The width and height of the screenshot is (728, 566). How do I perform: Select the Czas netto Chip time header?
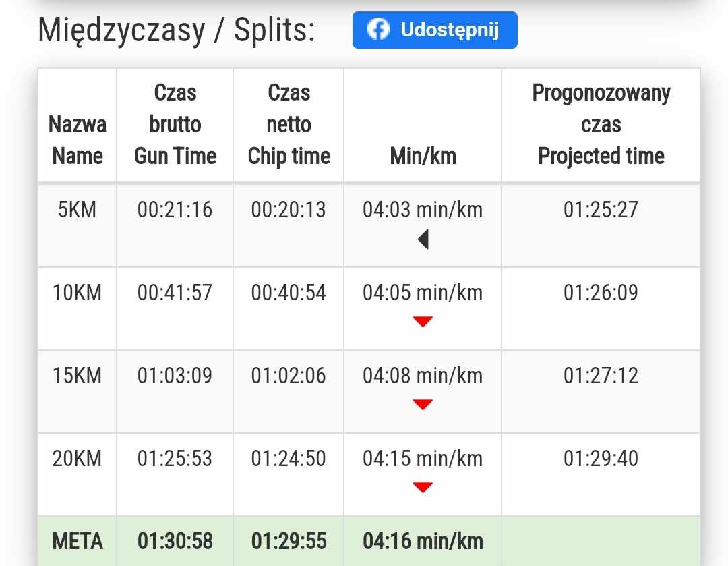289,124
